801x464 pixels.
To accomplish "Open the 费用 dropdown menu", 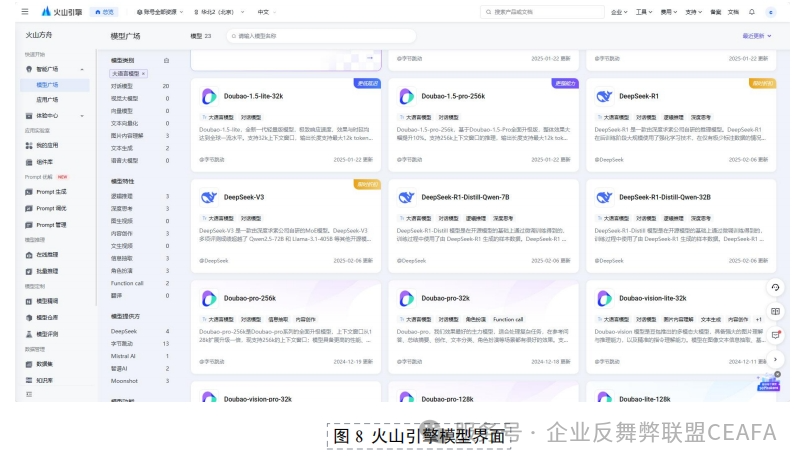I will coord(668,12).
